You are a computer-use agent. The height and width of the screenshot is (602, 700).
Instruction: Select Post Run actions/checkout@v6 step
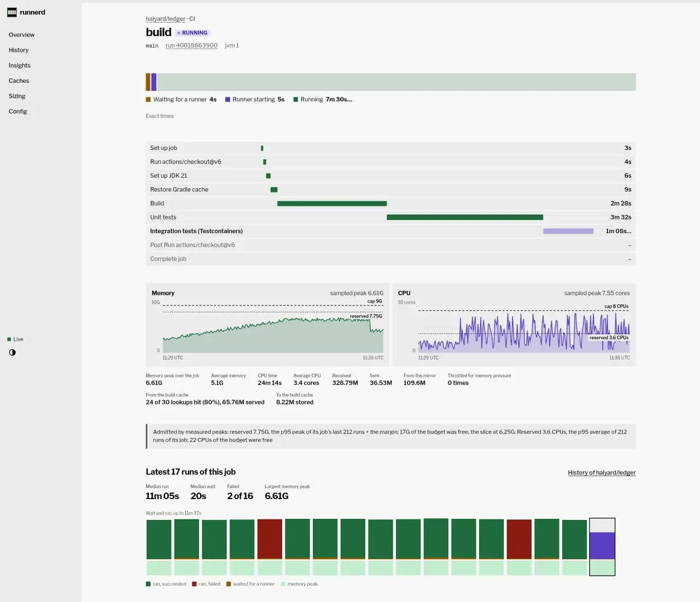390,245
